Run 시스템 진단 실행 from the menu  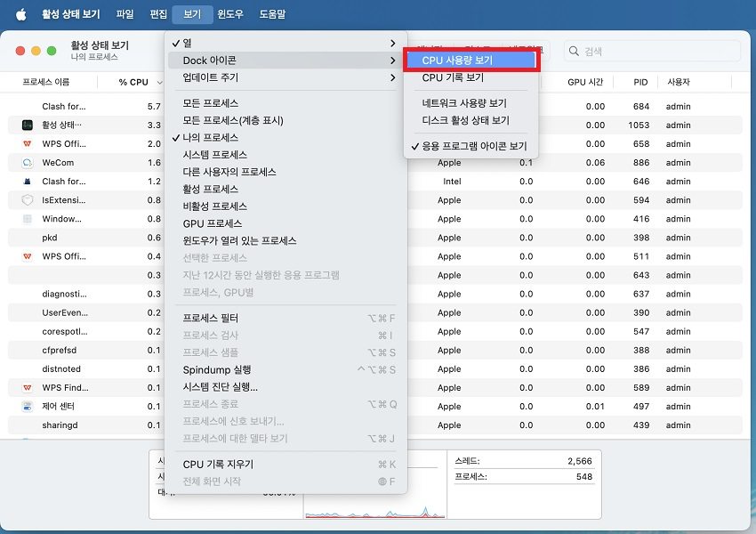point(219,386)
